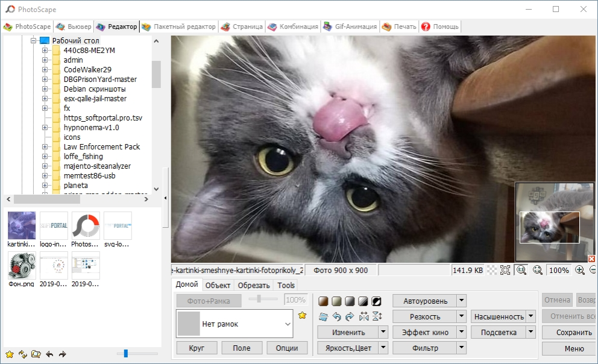Click the refresh folder icon below thumbnails
This screenshot has height=364, width=598.
[22, 354]
